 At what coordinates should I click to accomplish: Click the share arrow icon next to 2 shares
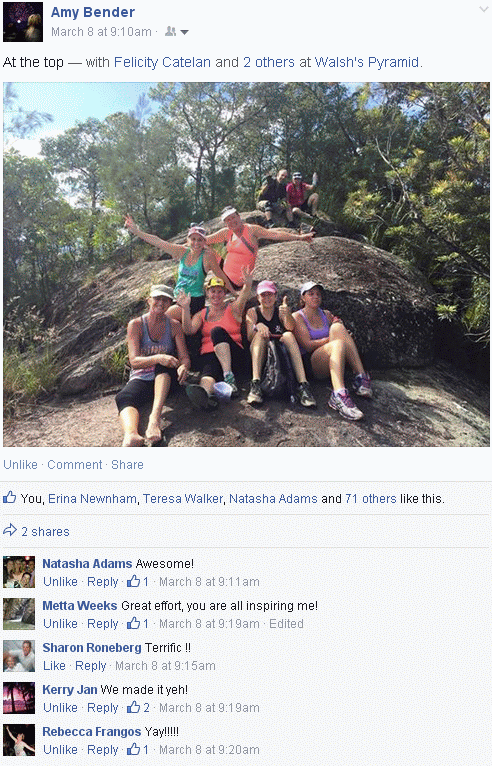[10, 530]
